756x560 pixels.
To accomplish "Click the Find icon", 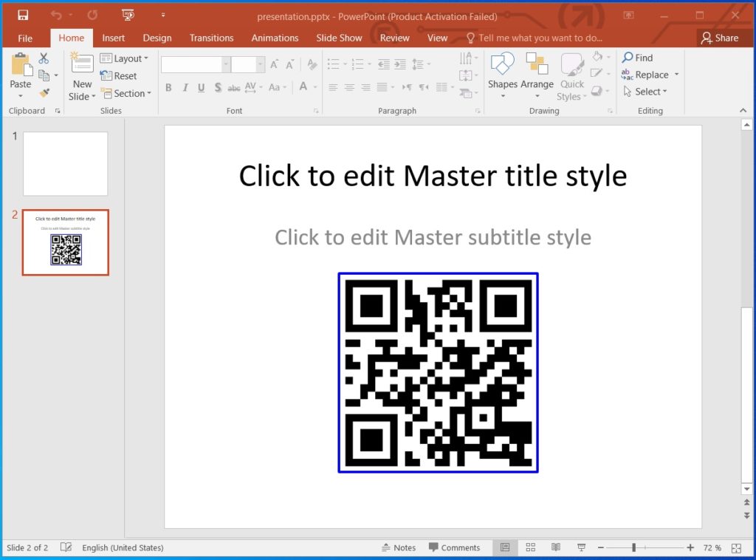I will click(x=639, y=58).
